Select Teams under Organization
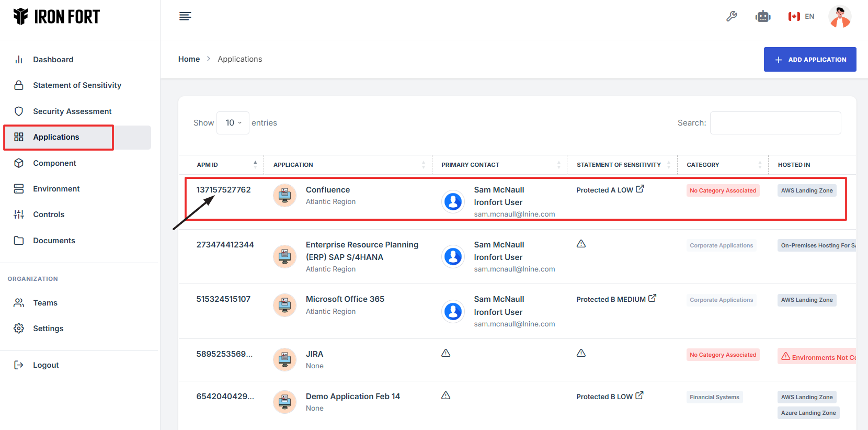This screenshot has height=430, width=868. click(45, 303)
